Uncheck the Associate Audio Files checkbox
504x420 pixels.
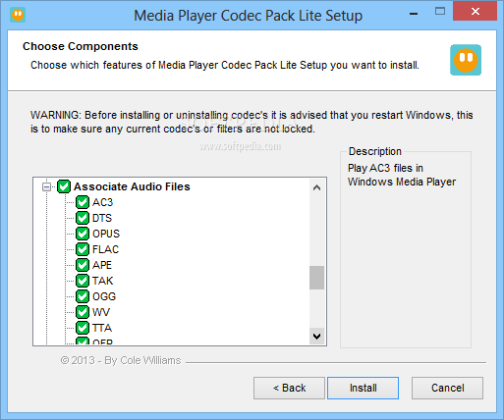click(x=64, y=186)
